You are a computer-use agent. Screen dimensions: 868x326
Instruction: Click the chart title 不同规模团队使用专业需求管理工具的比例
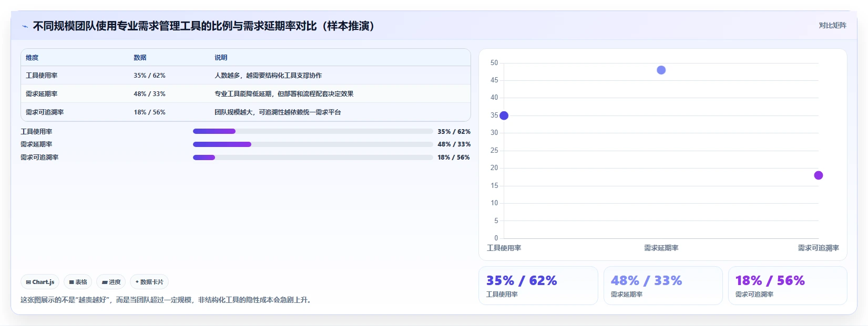pos(203,26)
